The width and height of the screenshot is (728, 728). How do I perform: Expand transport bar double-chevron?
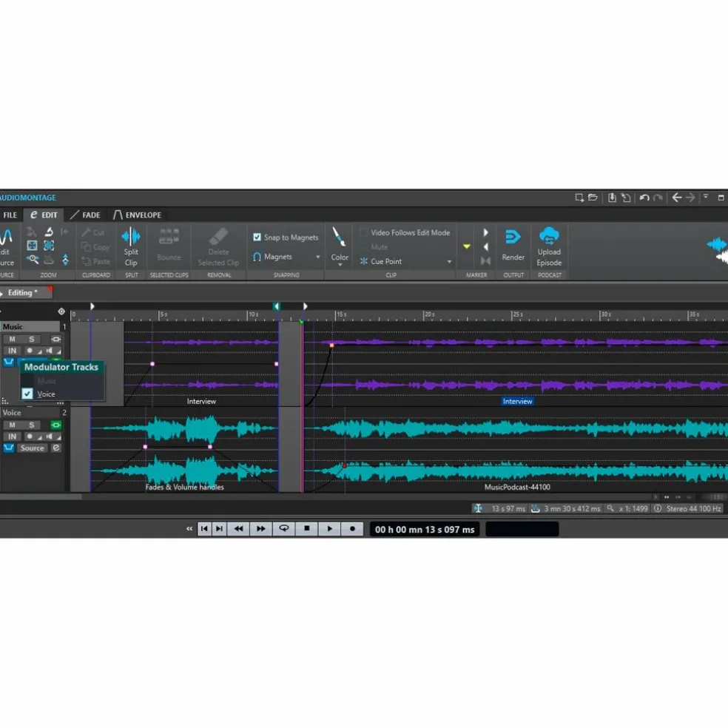coord(189,529)
